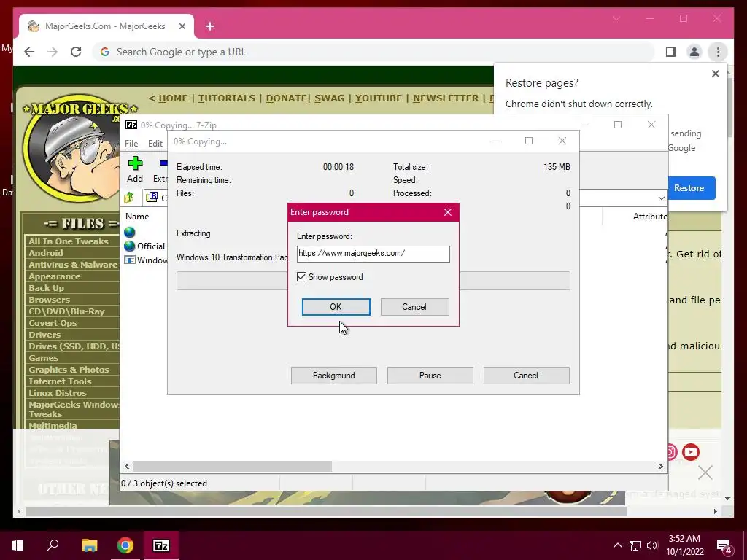Image resolution: width=747 pixels, height=560 pixels.
Task: Open Internet Tools category
Action: click(60, 381)
